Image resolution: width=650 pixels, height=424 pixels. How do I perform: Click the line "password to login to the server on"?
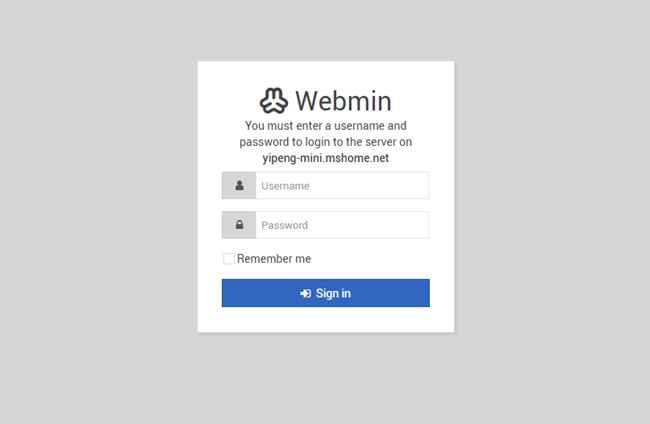(325, 142)
